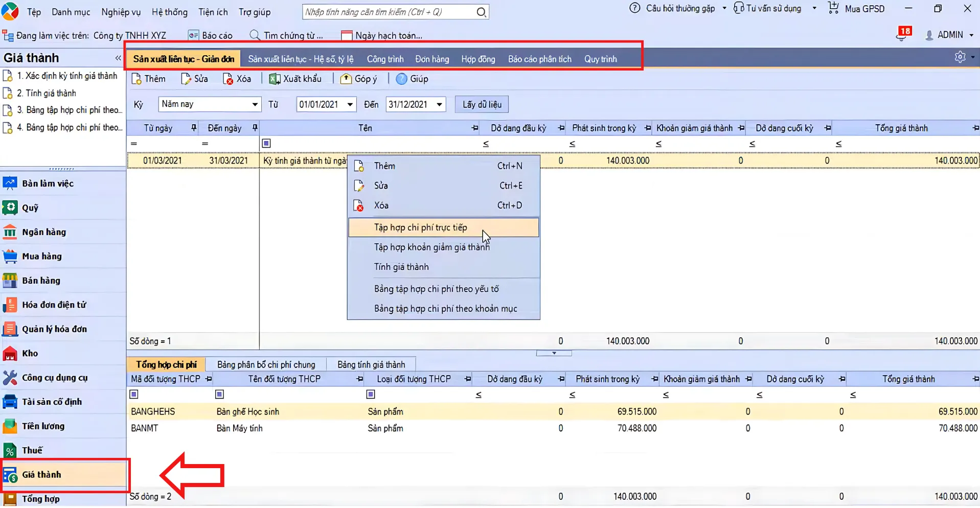Open the Kho warehouse module icon

pos(10,353)
